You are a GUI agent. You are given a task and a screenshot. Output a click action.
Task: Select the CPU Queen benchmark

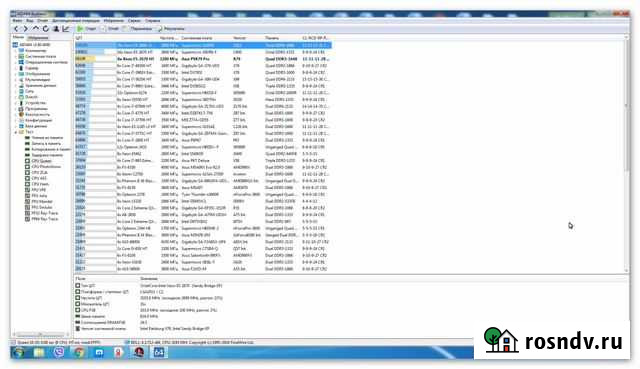[x=41, y=161]
